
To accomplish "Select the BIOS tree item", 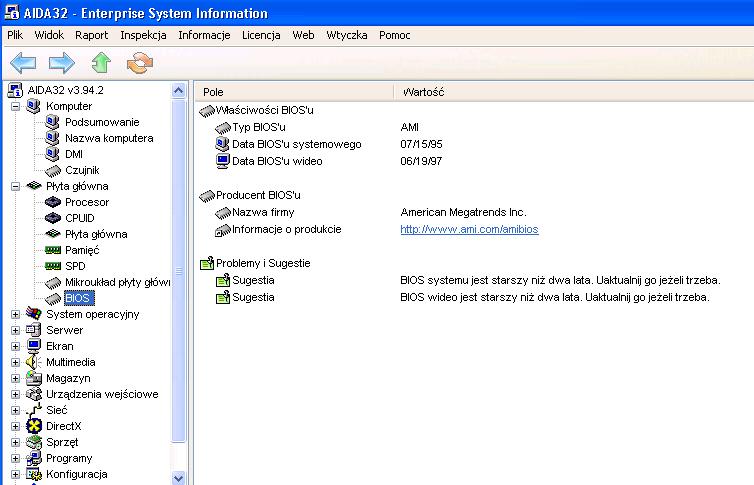I will [77, 298].
